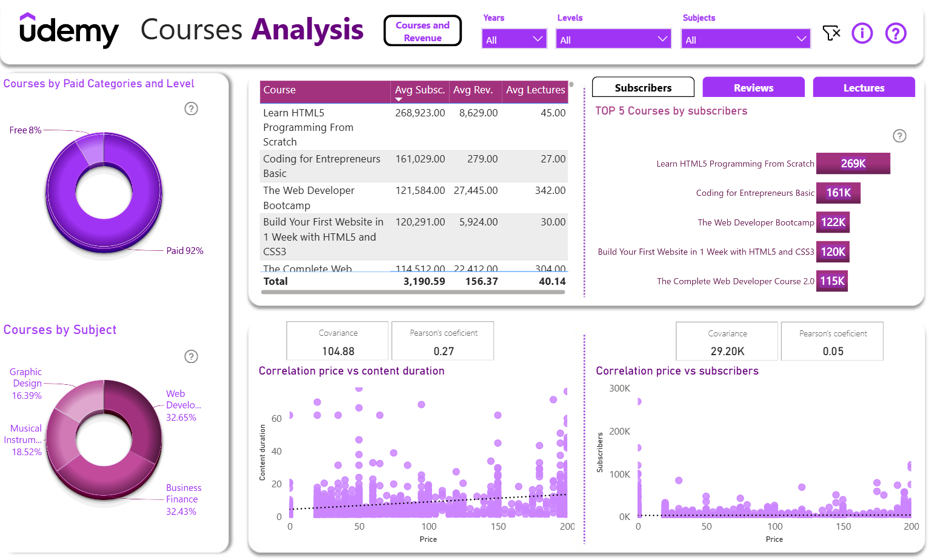Viewport: 929px width, 560px height.
Task: Click the Total average lectures value 40.14
Action: pyautogui.click(x=552, y=281)
